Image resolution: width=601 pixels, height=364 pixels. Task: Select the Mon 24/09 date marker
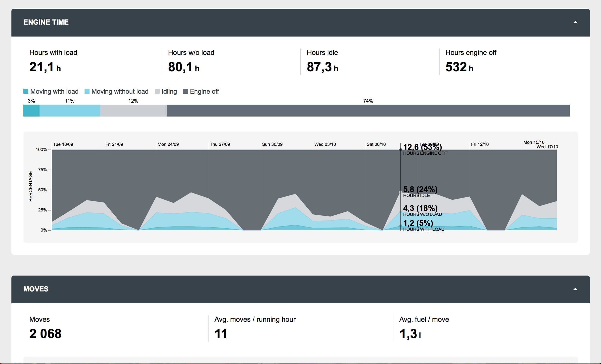pos(168,144)
